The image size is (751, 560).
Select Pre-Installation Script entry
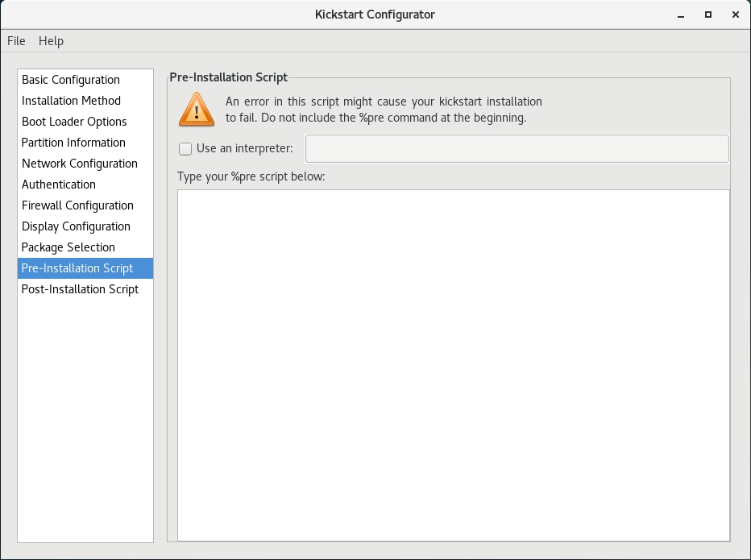tap(77, 268)
